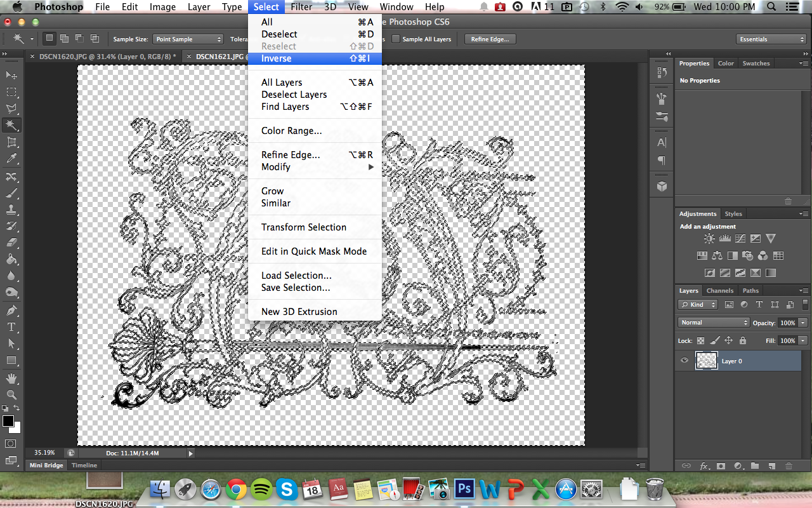Add a Levels adjustment
Viewport: 812px width, 508px height.
click(724, 239)
